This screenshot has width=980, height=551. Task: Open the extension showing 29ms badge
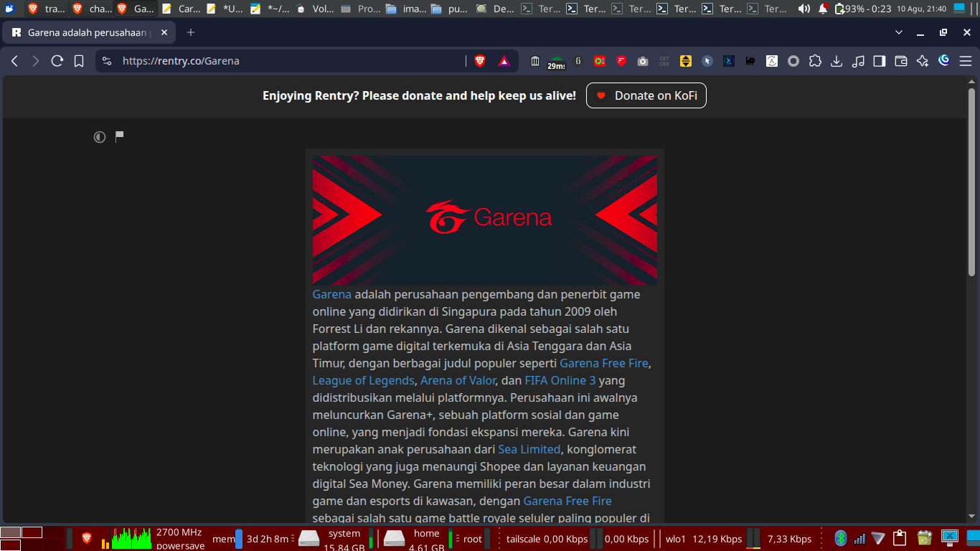click(x=556, y=62)
